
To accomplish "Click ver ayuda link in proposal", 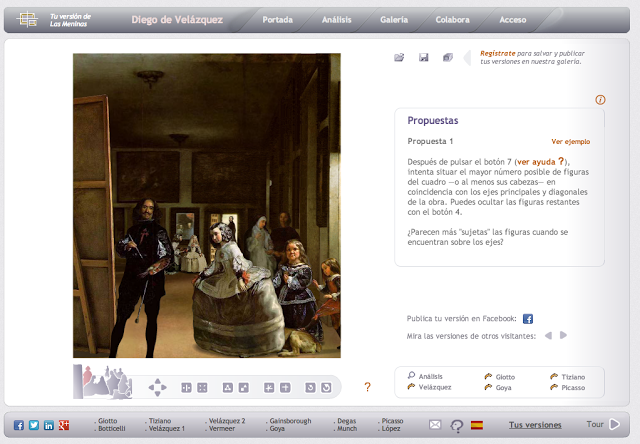I will pos(540,162).
